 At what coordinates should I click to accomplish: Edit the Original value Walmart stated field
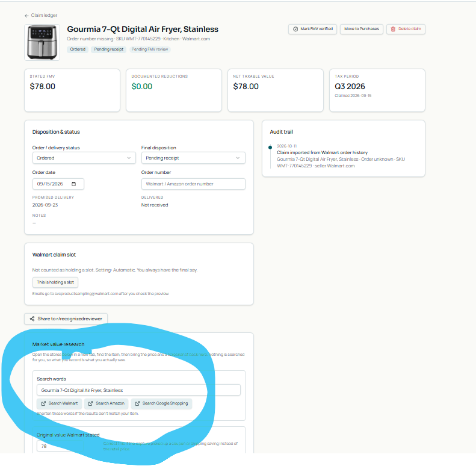tap(60, 446)
